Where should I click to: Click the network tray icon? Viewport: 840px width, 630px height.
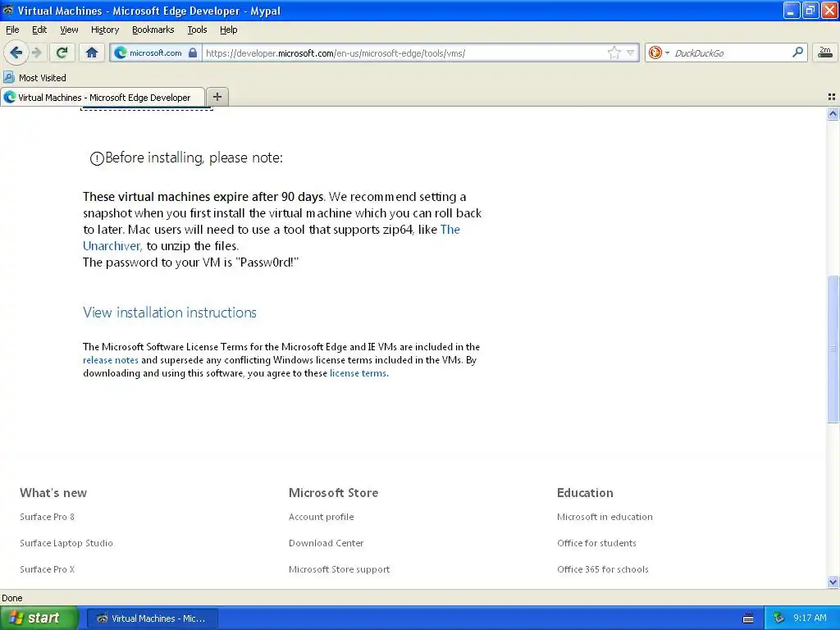click(x=779, y=619)
